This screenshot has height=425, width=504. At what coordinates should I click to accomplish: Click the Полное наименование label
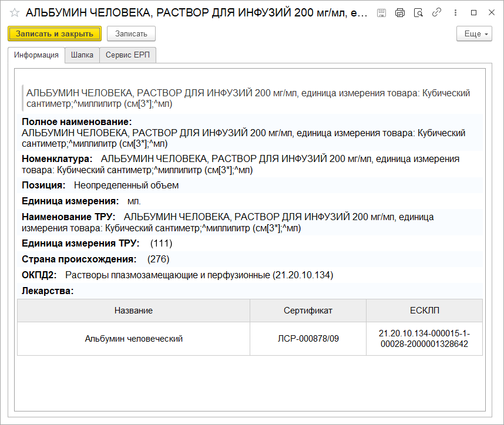(76, 122)
